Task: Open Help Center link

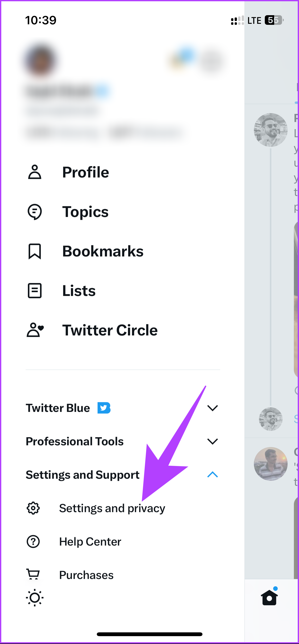Action: click(90, 542)
